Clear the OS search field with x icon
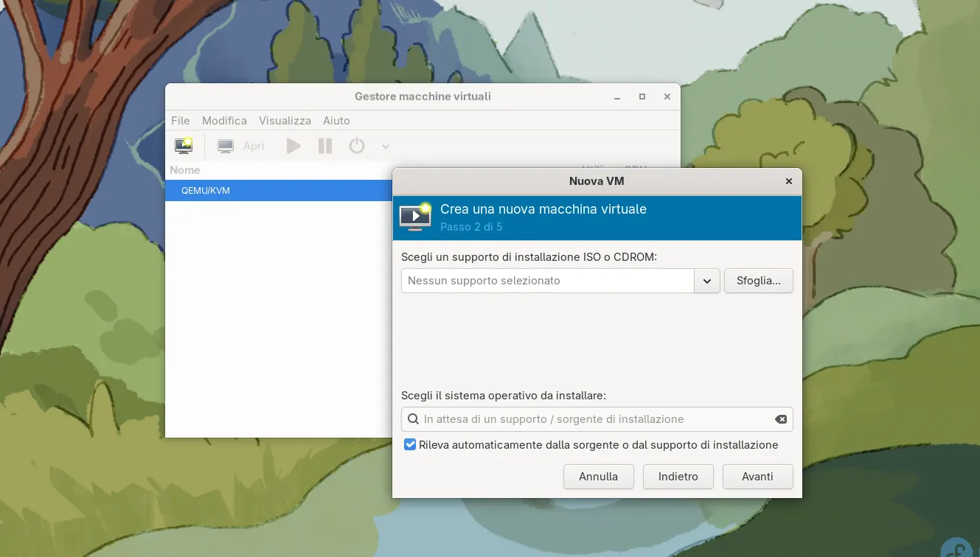The width and height of the screenshot is (980, 557). [x=780, y=418]
